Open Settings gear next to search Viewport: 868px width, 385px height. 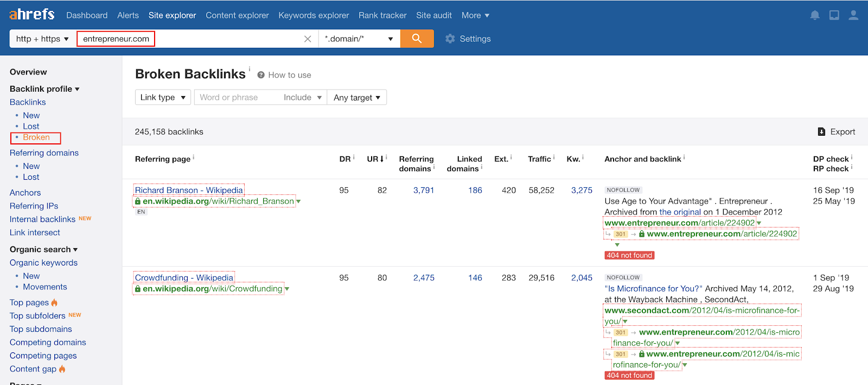(450, 39)
